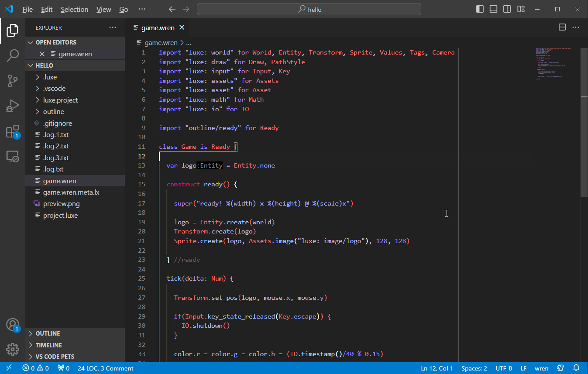Open the Manage gear icon

tap(13, 349)
